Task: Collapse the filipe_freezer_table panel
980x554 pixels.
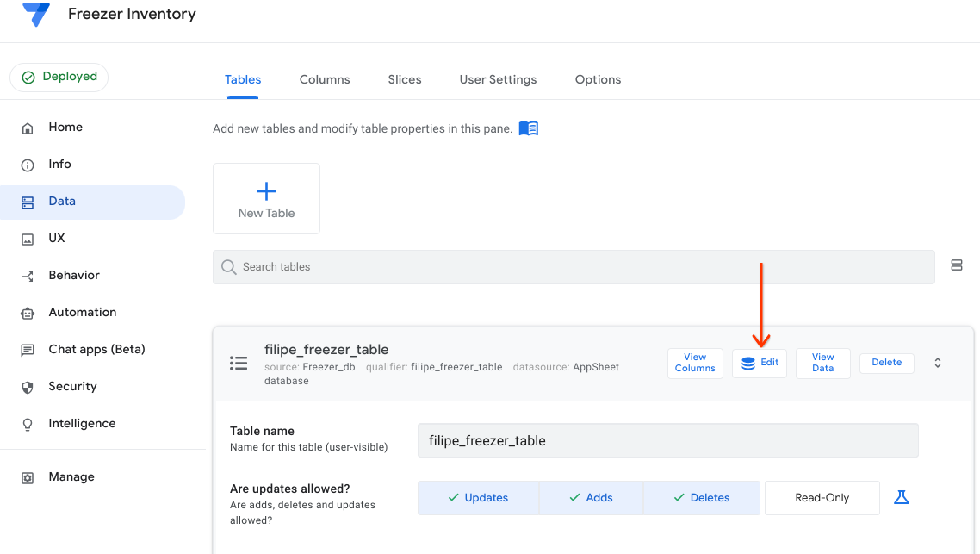Action: (x=938, y=363)
